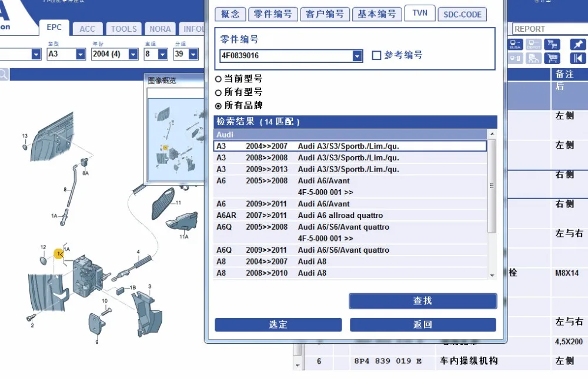Switch to the 基本编号 tab
This screenshot has height=379, width=588.
point(377,14)
